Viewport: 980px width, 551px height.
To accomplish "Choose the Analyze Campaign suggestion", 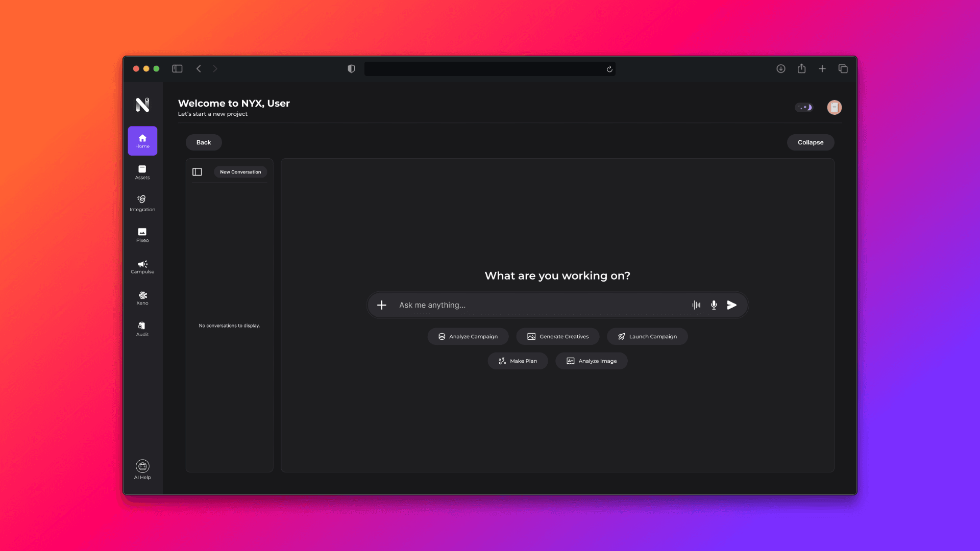I will coord(468,337).
